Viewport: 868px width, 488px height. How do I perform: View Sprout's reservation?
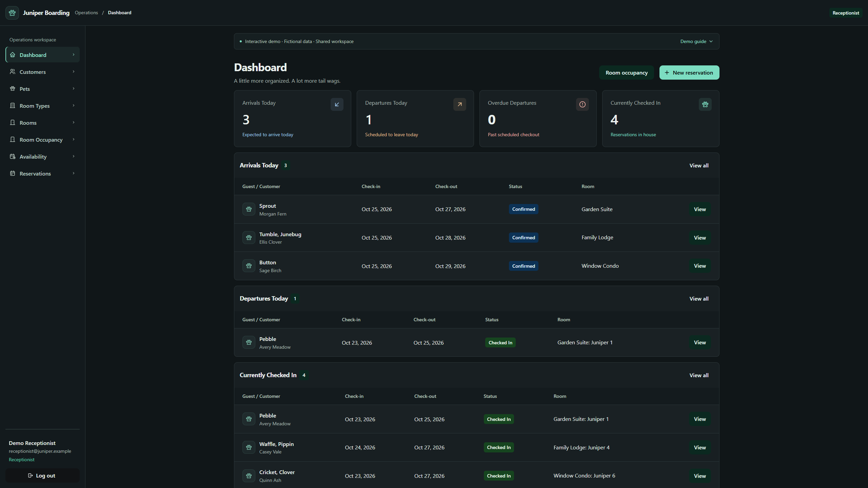click(699, 209)
